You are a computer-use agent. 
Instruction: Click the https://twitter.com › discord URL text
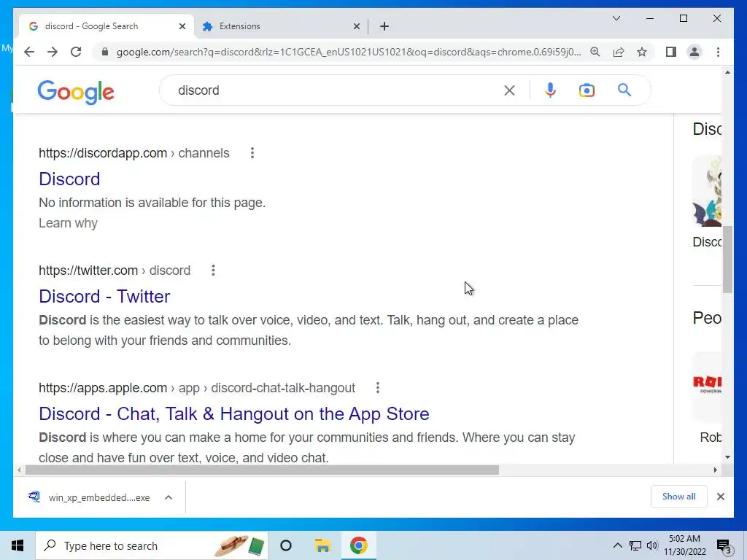coord(115,271)
